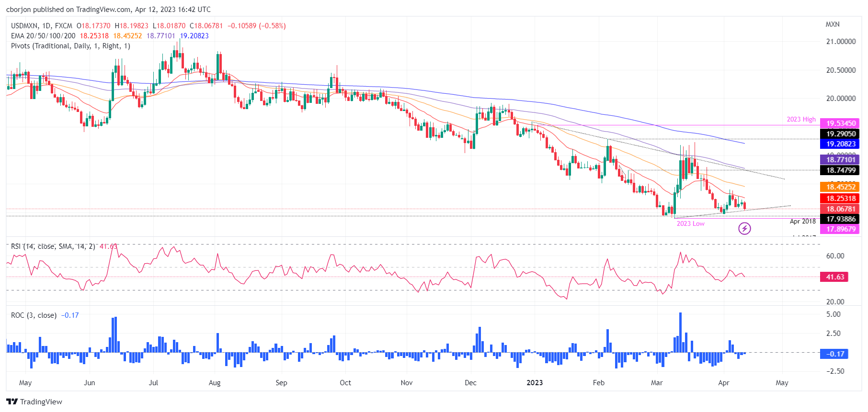Click the 2023 Low label
Screen dimensions: 868x412
click(x=690, y=223)
